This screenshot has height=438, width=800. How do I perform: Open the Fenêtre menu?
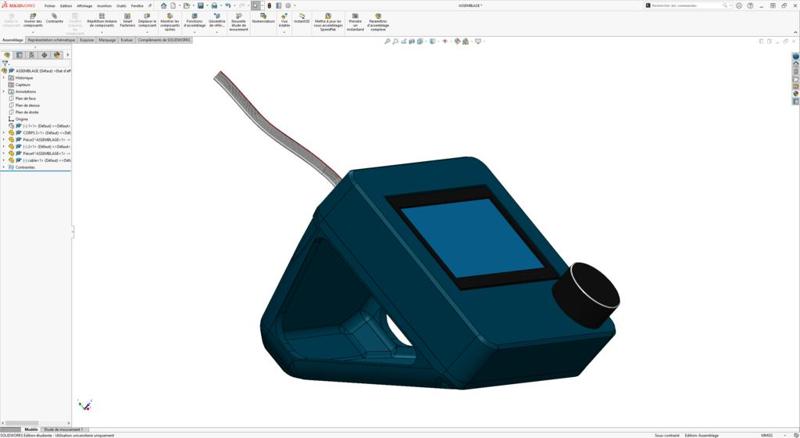137,6
